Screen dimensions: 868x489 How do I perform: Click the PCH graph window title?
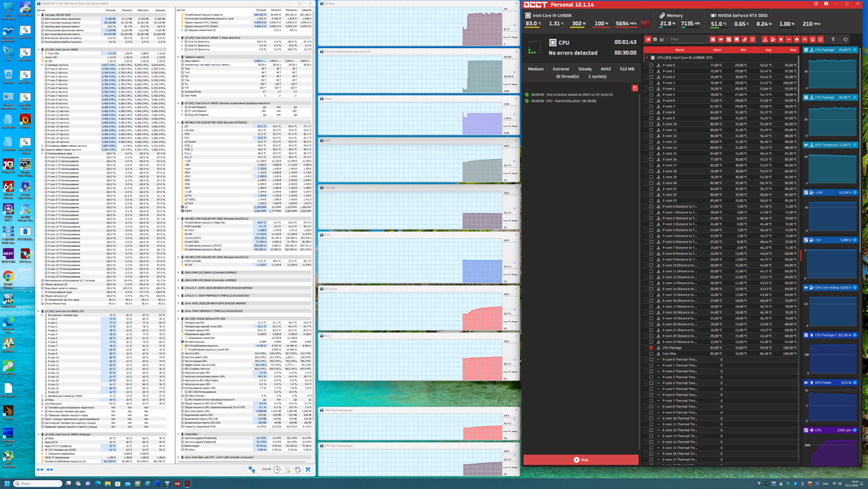327,235
